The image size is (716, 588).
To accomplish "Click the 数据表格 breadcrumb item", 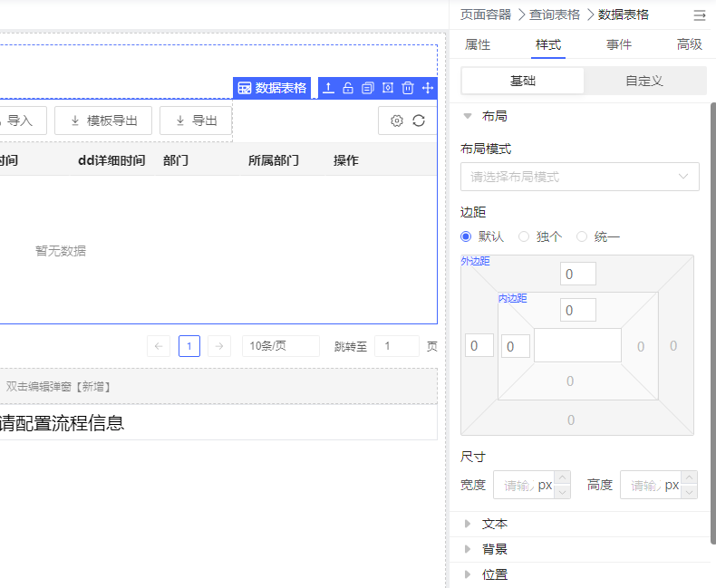I will tap(624, 14).
